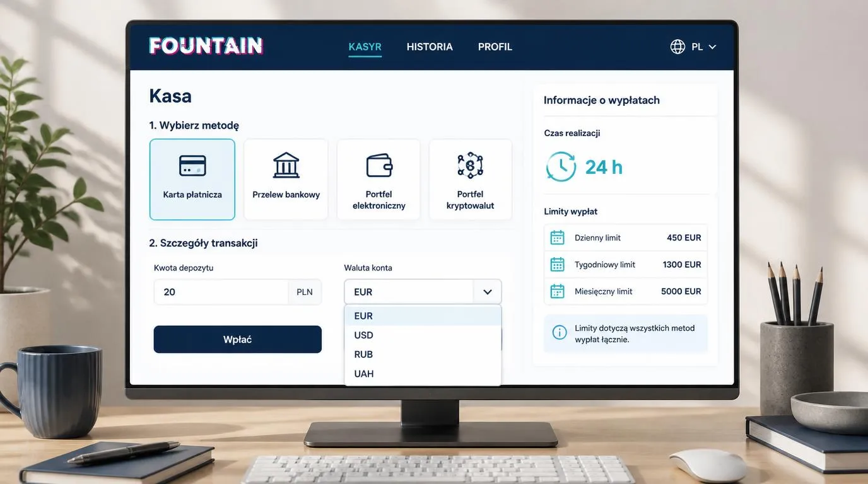Click the wallet icon for Portfel elektroniczny
868x484 pixels.
[379, 165]
